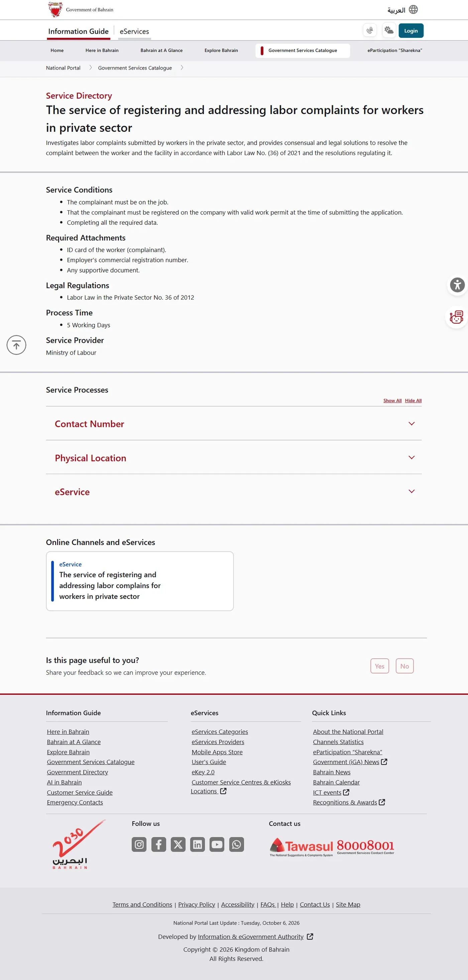Open Information & eGovernment Authority link

pos(250,936)
